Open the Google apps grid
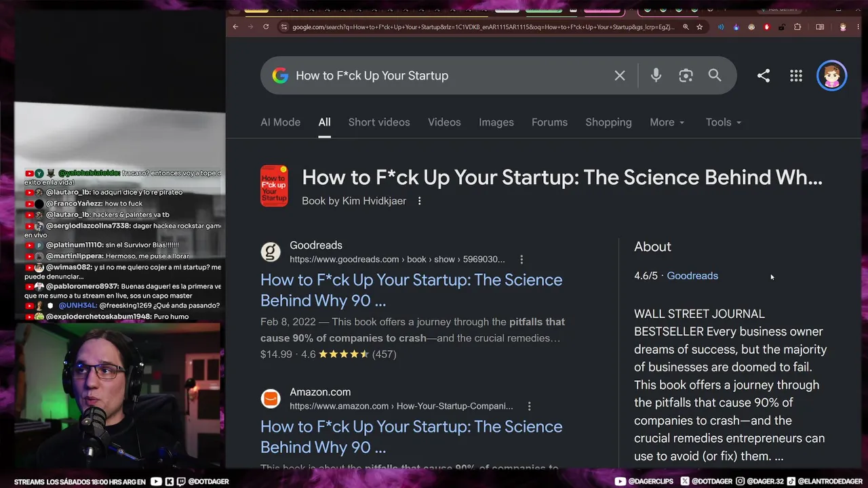Image resolution: width=868 pixels, height=488 pixels. 796,76
